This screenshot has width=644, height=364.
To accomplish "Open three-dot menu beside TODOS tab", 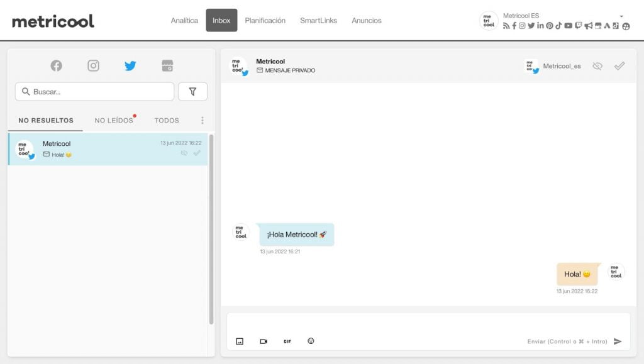I will point(202,120).
